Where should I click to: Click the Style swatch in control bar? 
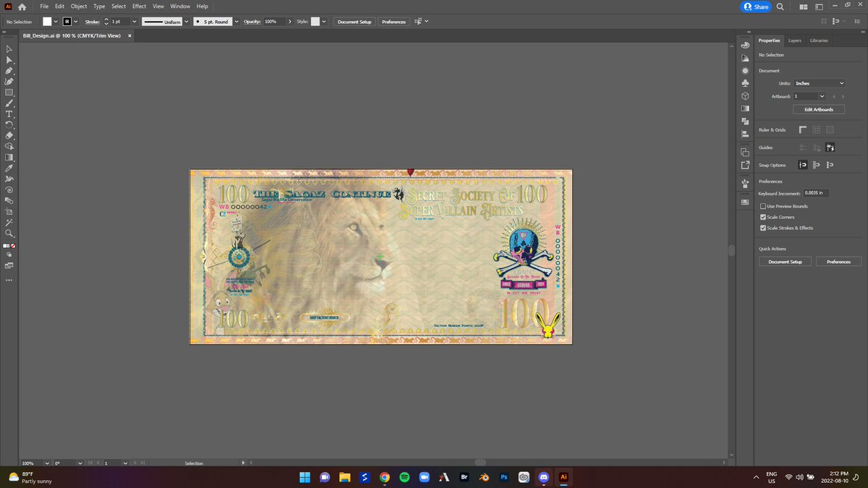[315, 22]
